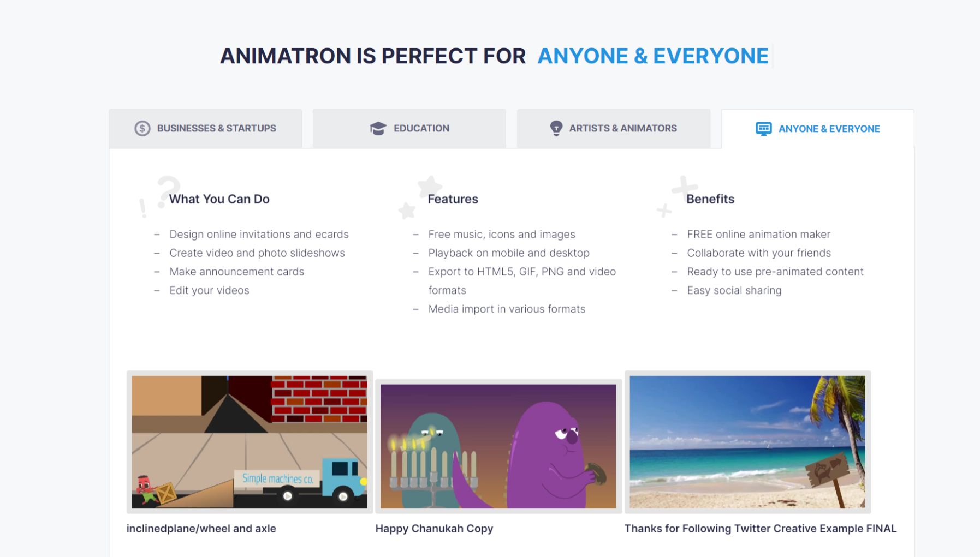
Task: Switch to the Education tab
Action: point(409,128)
